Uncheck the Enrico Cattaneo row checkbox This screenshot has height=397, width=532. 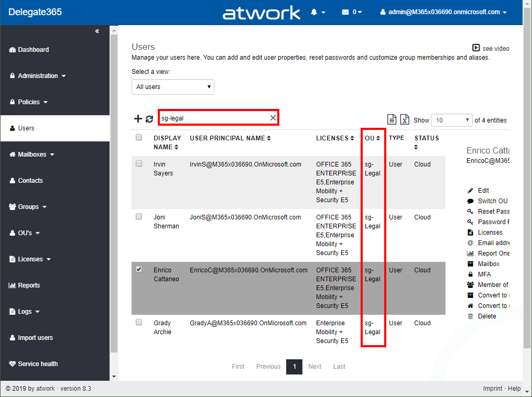click(x=139, y=269)
